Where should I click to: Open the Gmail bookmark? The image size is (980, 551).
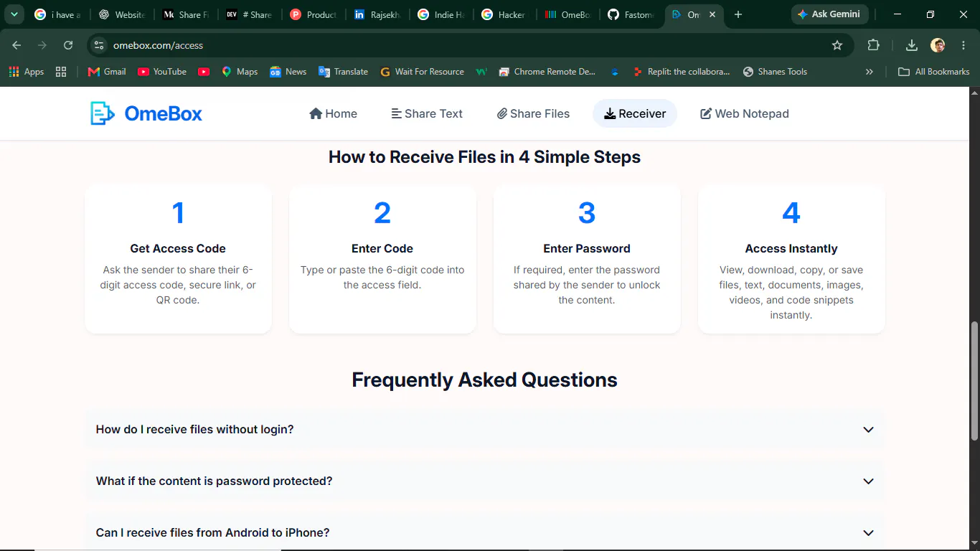coord(106,72)
